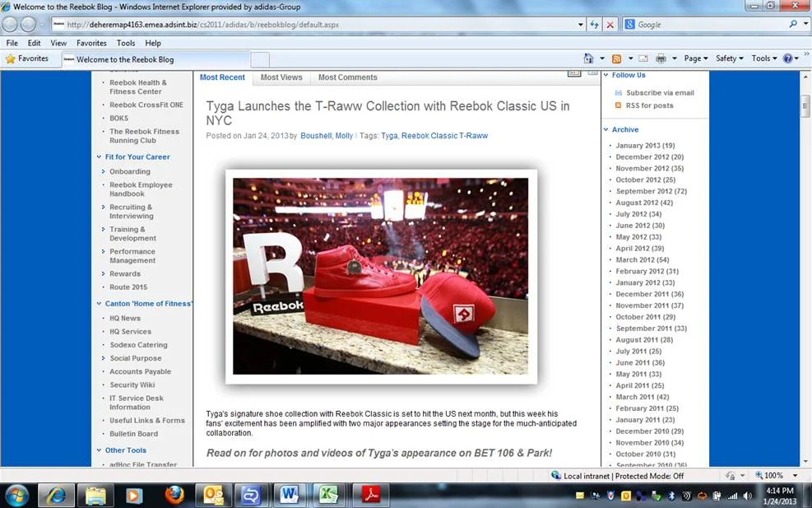Click the Subscribe via email envelope icon
This screenshot has width=812, height=508.
618,93
